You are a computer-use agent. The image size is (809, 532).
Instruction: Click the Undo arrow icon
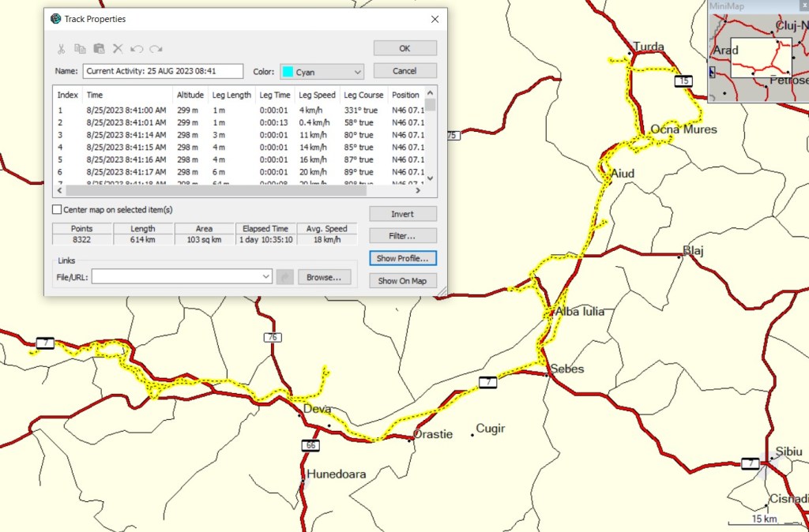click(x=137, y=49)
